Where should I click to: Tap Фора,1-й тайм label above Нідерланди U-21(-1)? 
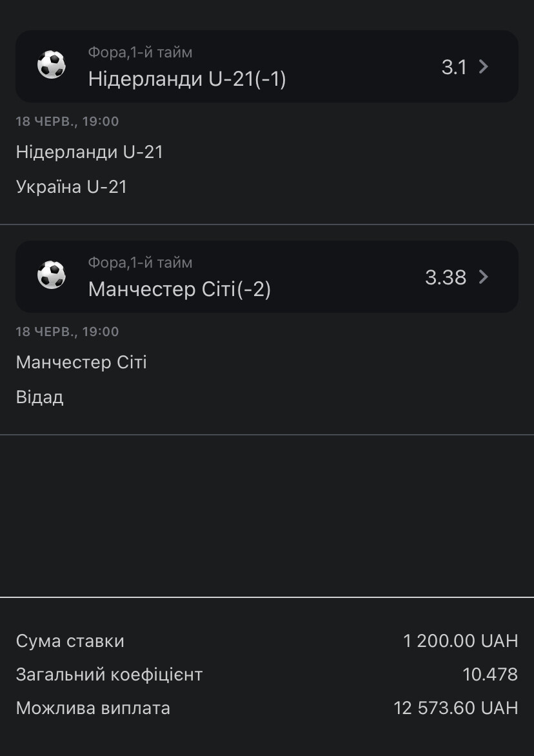(x=140, y=52)
